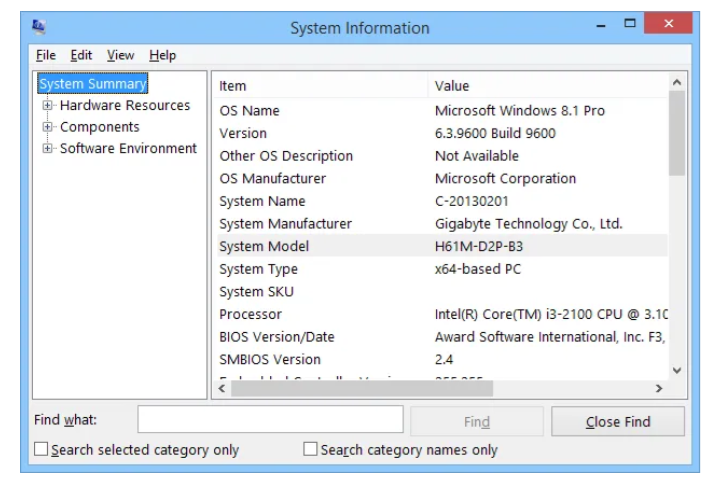Select the 6.3.9600 Build 9600 value

pyautogui.click(x=495, y=133)
